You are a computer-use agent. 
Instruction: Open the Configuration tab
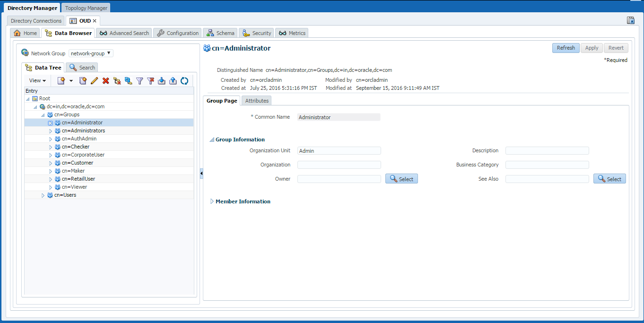pyautogui.click(x=178, y=33)
